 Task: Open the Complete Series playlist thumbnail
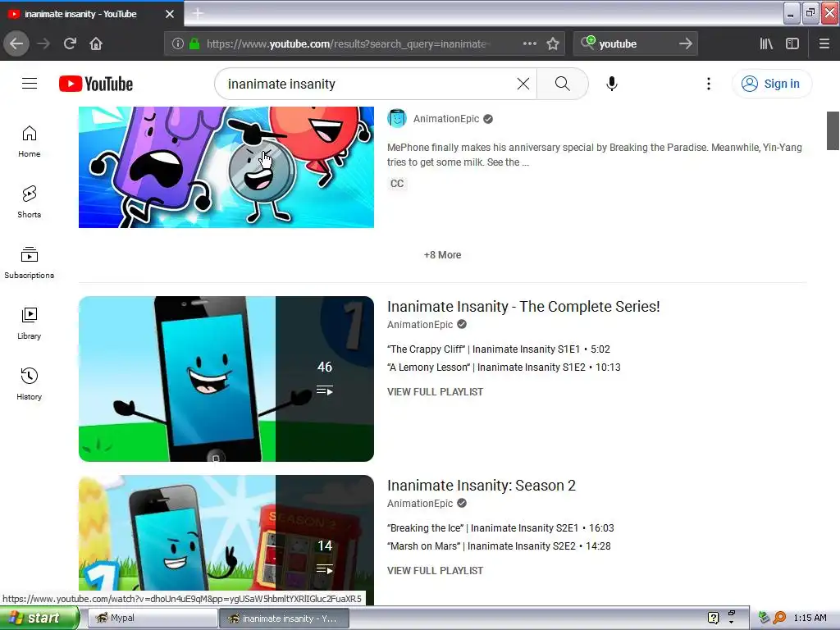[x=226, y=379]
